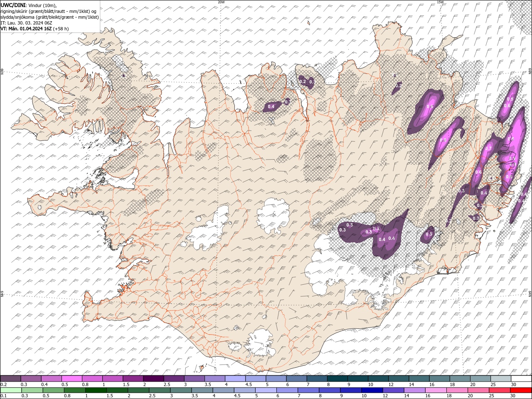
Task: Select the forest green 0.8 rain legend swatch
Action: point(74,390)
